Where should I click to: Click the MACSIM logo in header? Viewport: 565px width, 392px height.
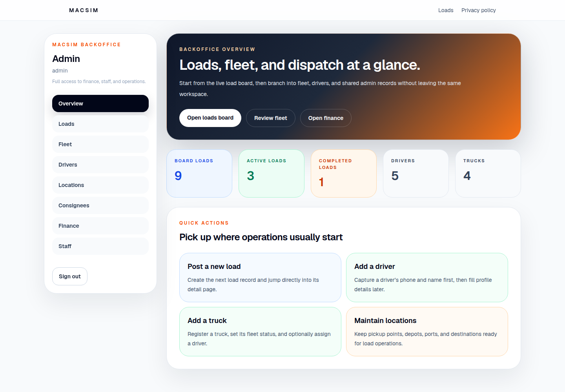click(84, 10)
